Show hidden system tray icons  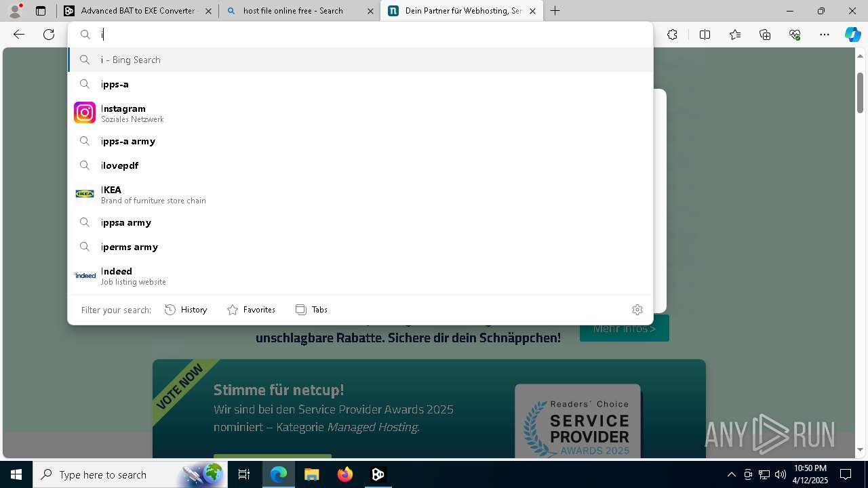[731, 474]
